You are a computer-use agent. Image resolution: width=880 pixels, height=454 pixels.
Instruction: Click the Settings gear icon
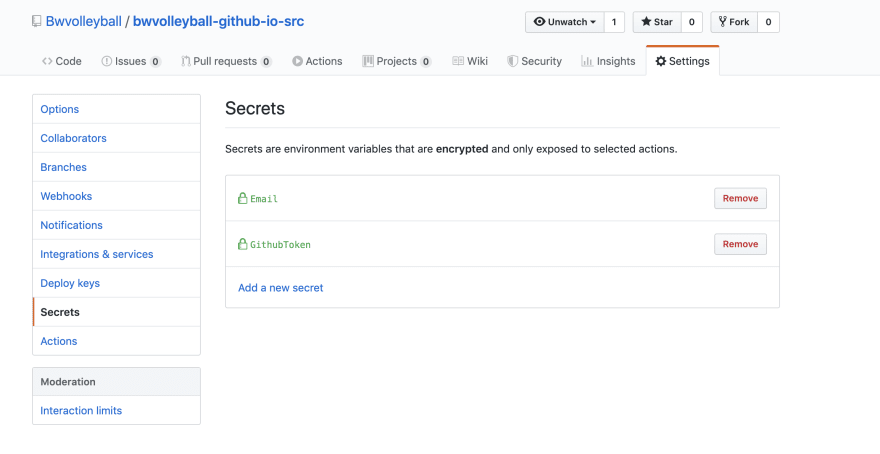[661, 61]
